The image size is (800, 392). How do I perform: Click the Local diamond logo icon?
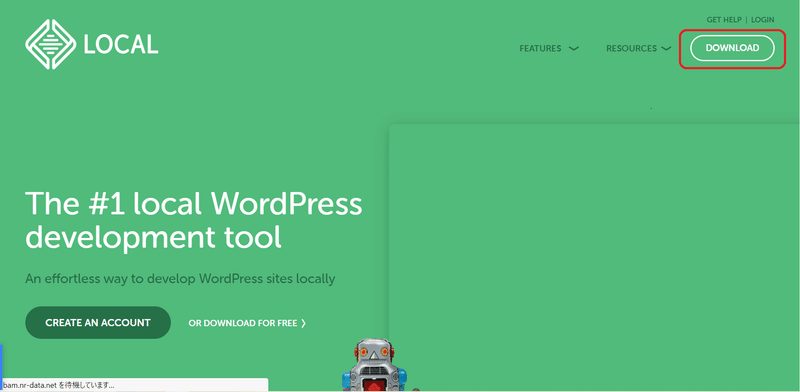[51, 44]
